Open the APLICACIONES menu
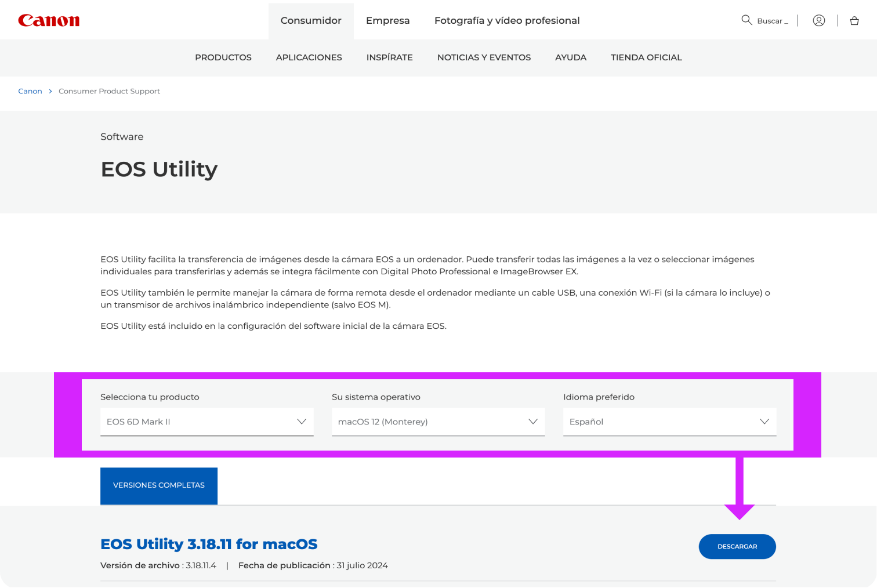The height and width of the screenshot is (588, 877). [309, 57]
